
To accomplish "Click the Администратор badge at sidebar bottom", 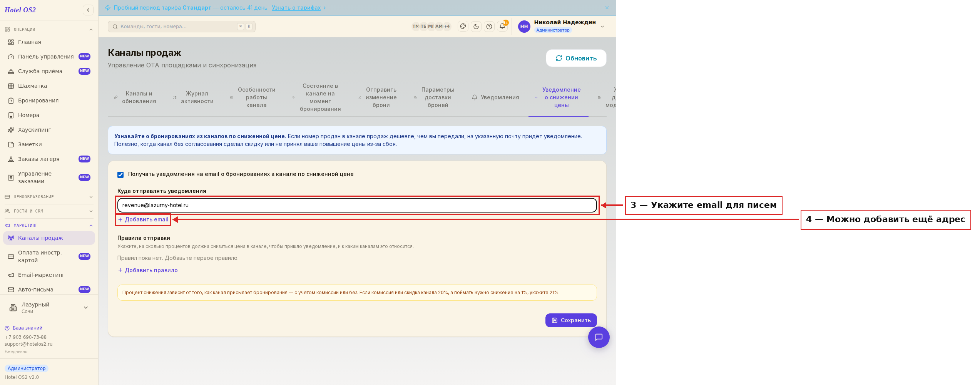I will tap(27, 368).
